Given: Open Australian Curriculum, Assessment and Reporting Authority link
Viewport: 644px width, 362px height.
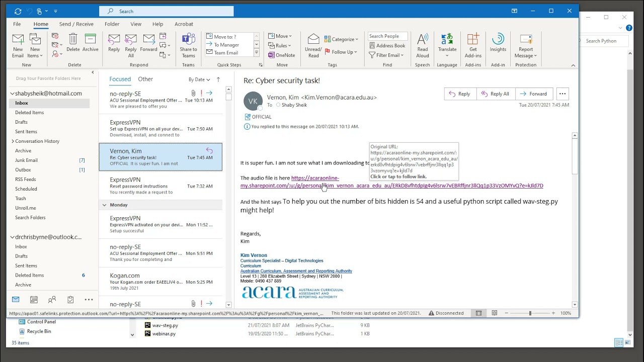Looking at the screenshot, I should (296, 271).
